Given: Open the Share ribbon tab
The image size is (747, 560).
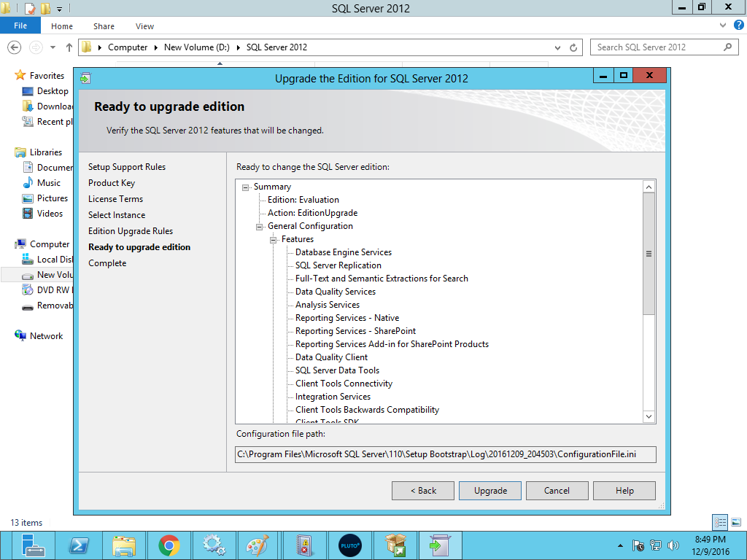Looking at the screenshot, I should click(x=104, y=26).
